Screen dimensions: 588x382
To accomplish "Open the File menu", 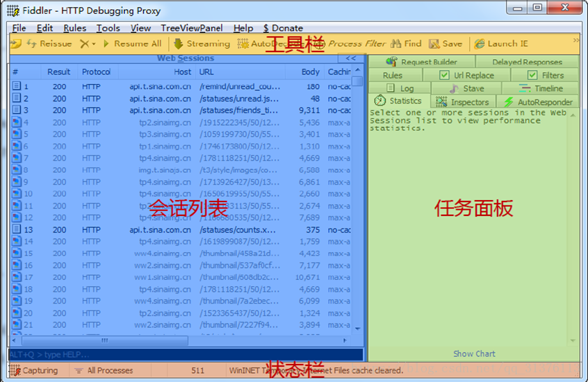I will (x=19, y=28).
